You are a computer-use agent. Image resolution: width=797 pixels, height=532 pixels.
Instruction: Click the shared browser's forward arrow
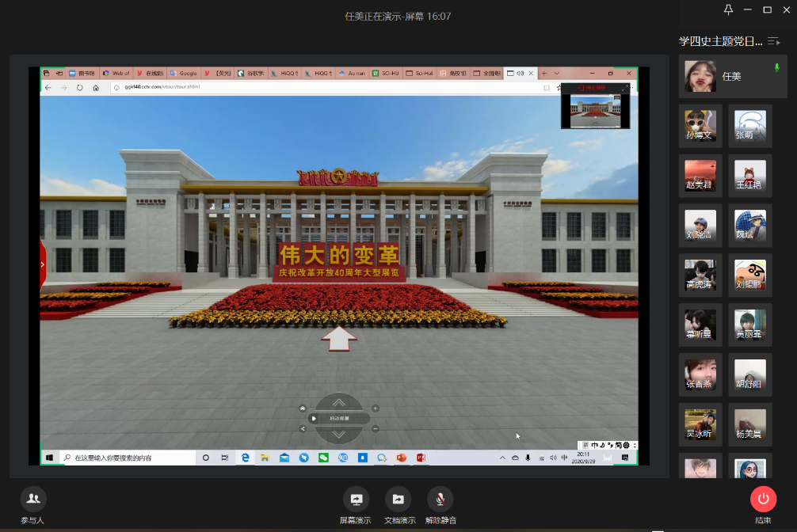click(x=64, y=87)
